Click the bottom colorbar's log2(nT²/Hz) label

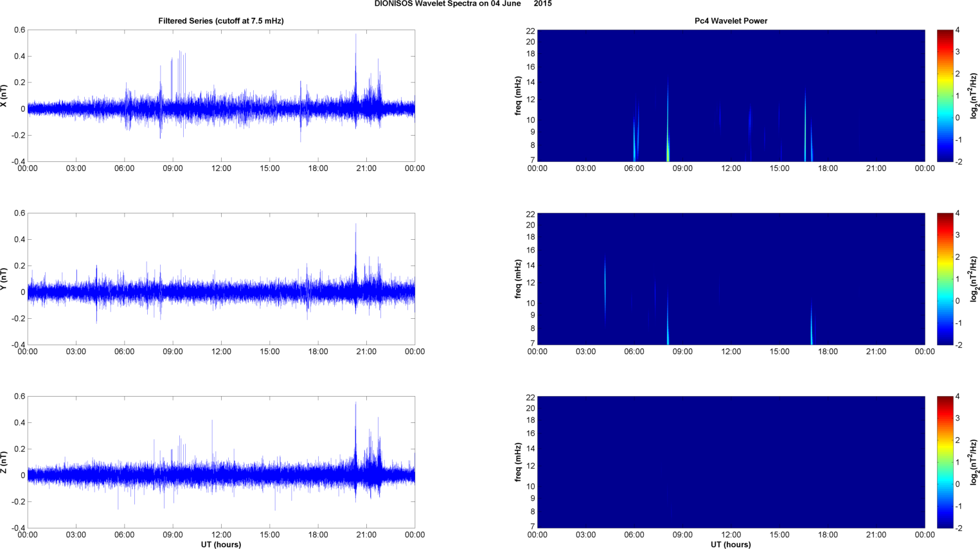974,462
